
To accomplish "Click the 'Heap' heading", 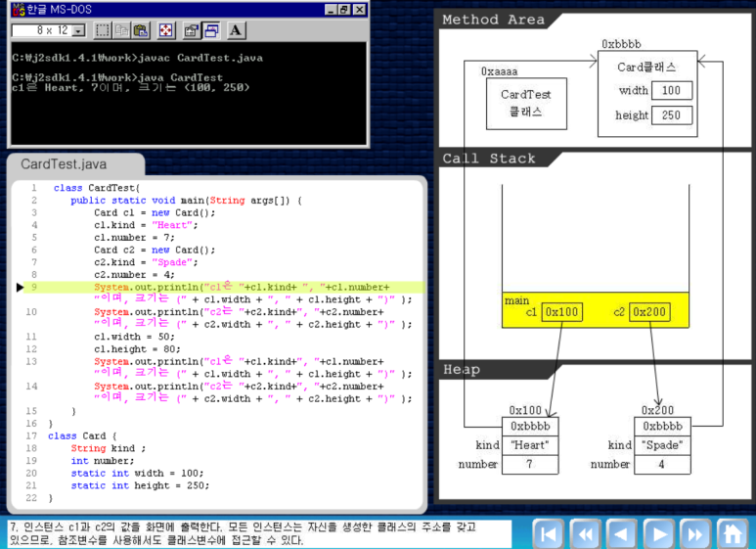I will coord(462,370).
